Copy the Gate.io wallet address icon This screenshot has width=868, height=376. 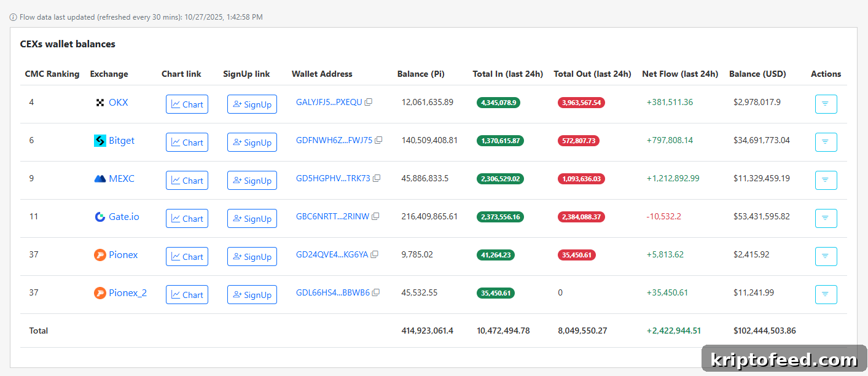[x=375, y=217]
